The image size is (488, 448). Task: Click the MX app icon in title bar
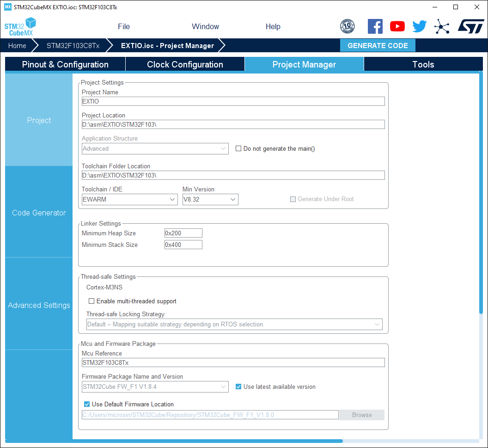pyautogui.click(x=8, y=7)
